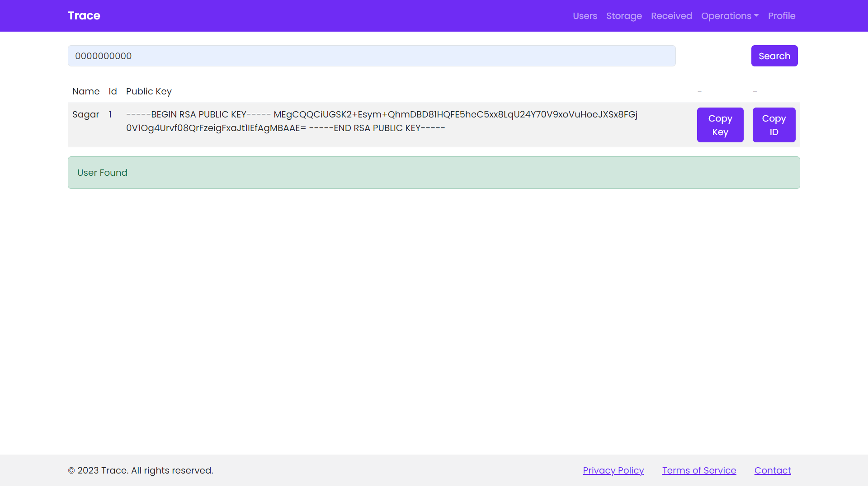Expand the Operations dropdown menu
The height and width of the screenshot is (488, 868).
[730, 16]
